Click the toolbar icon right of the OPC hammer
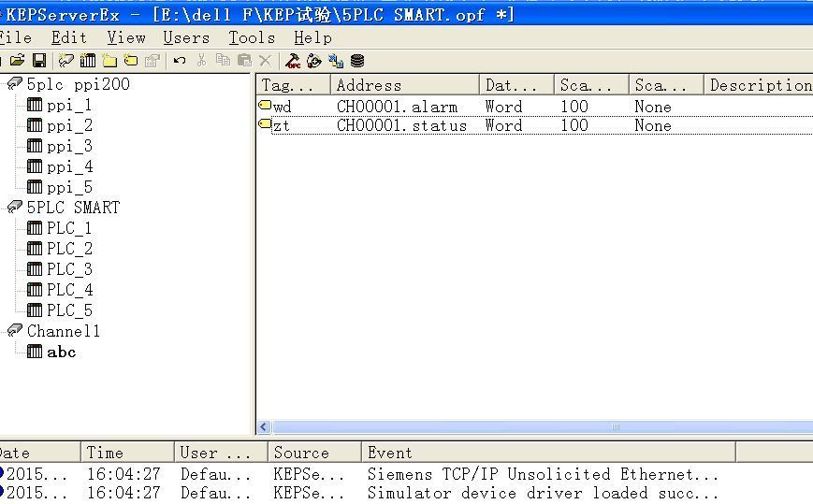The image size is (813, 504). [x=314, y=61]
